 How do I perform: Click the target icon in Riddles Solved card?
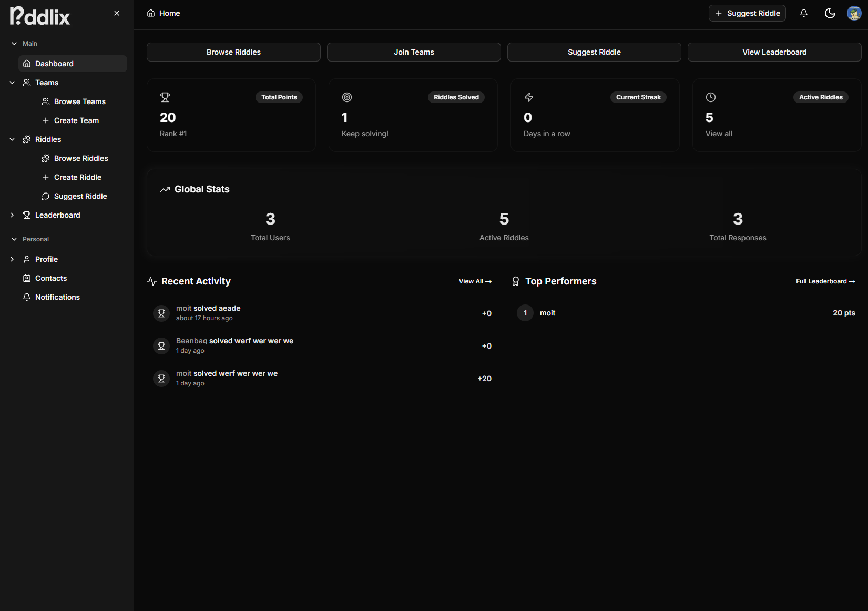pos(347,97)
